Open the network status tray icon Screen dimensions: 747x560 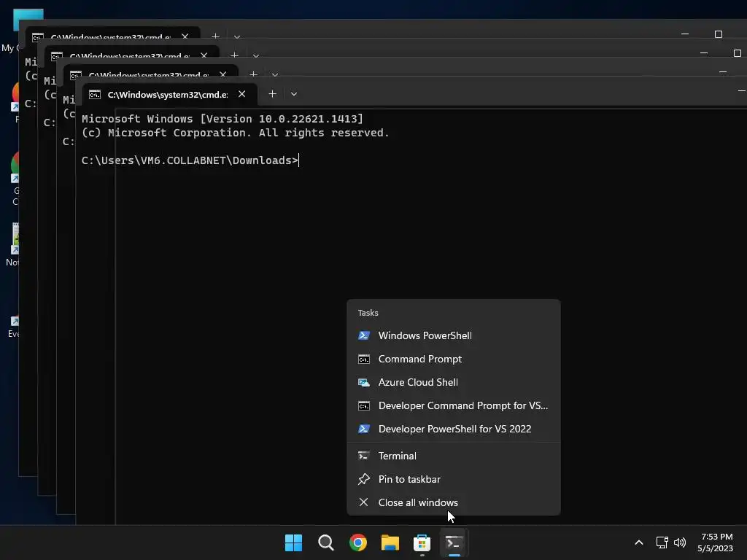[662, 542]
